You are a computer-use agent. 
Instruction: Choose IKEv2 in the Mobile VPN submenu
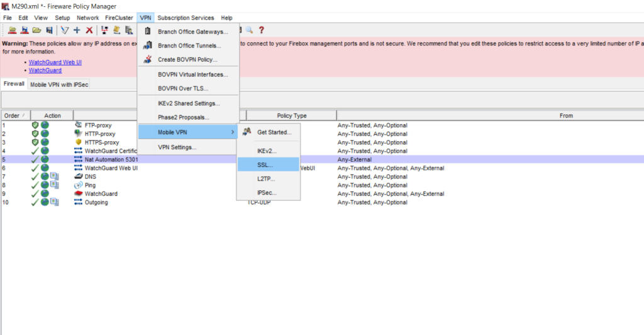(x=269, y=151)
